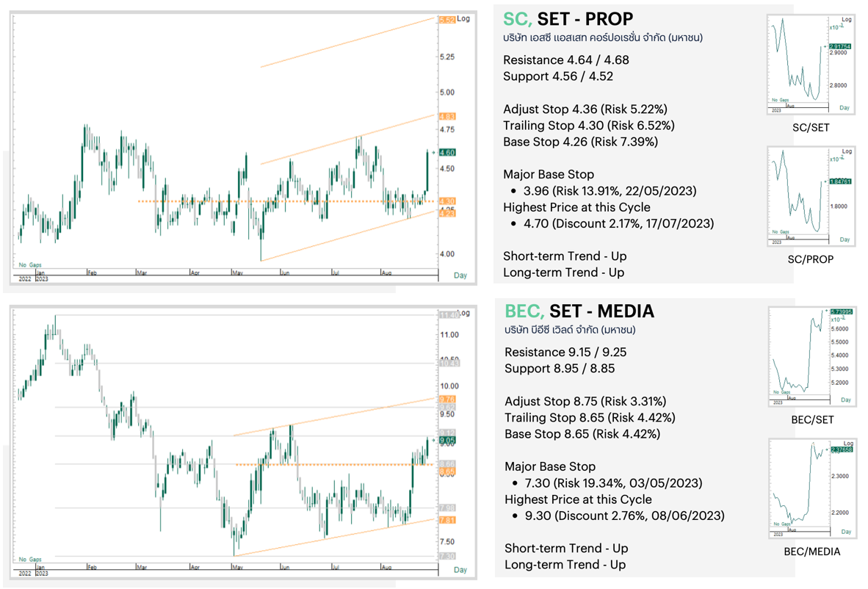
Task: Click the 'SET - PROP' sector heading
Action: point(585,19)
